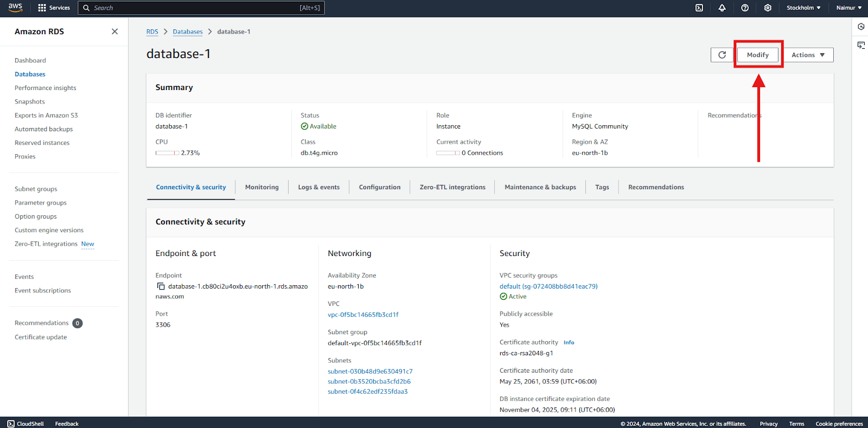Image resolution: width=868 pixels, height=428 pixels.
Task: Copy the database endpoint to clipboard
Action: pos(161,286)
